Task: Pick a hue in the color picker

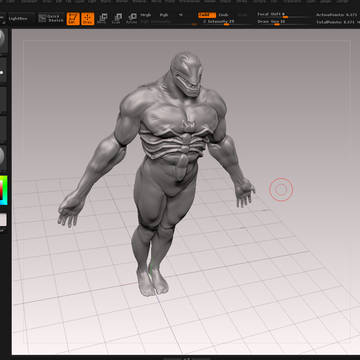Action: tap(3, 190)
